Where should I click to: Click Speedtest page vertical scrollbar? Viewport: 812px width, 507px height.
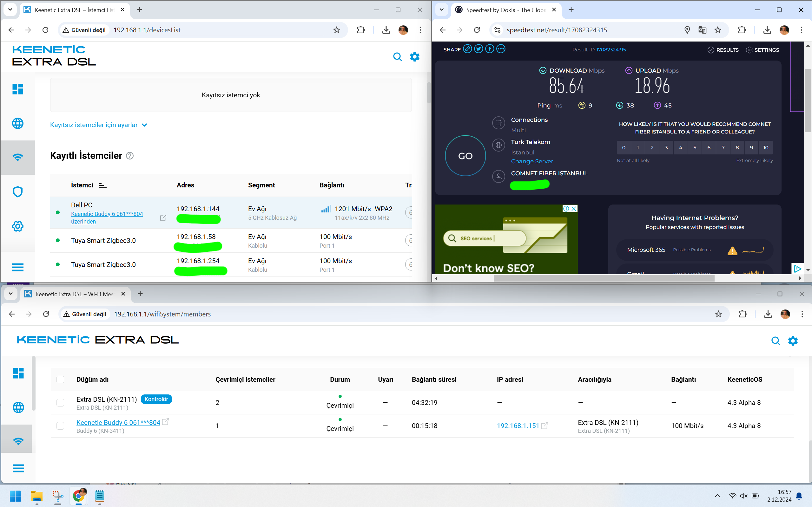tap(808, 101)
